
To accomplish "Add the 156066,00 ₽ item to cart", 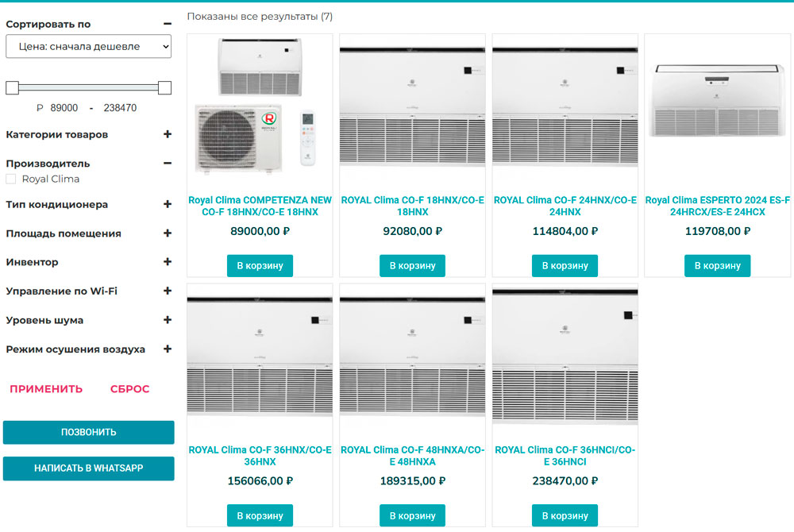I will [260, 516].
